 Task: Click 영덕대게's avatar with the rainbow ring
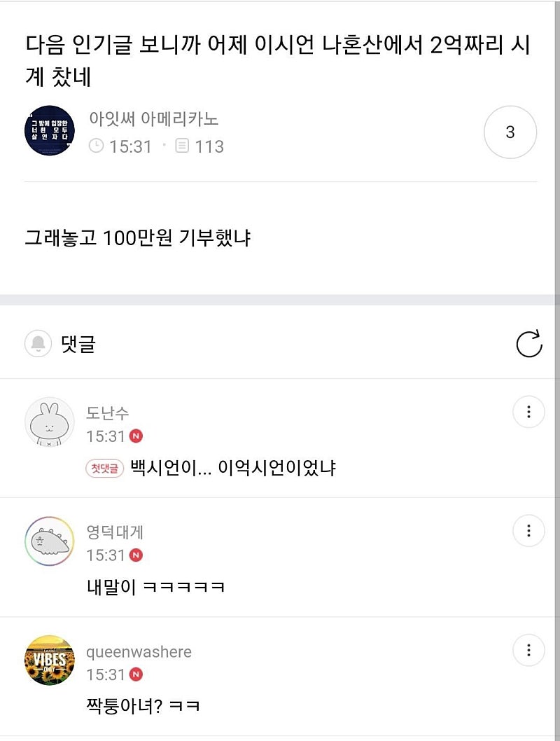point(50,541)
